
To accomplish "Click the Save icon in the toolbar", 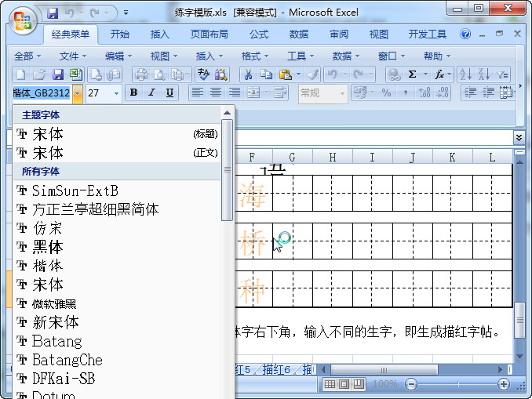I will click(57, 74).
